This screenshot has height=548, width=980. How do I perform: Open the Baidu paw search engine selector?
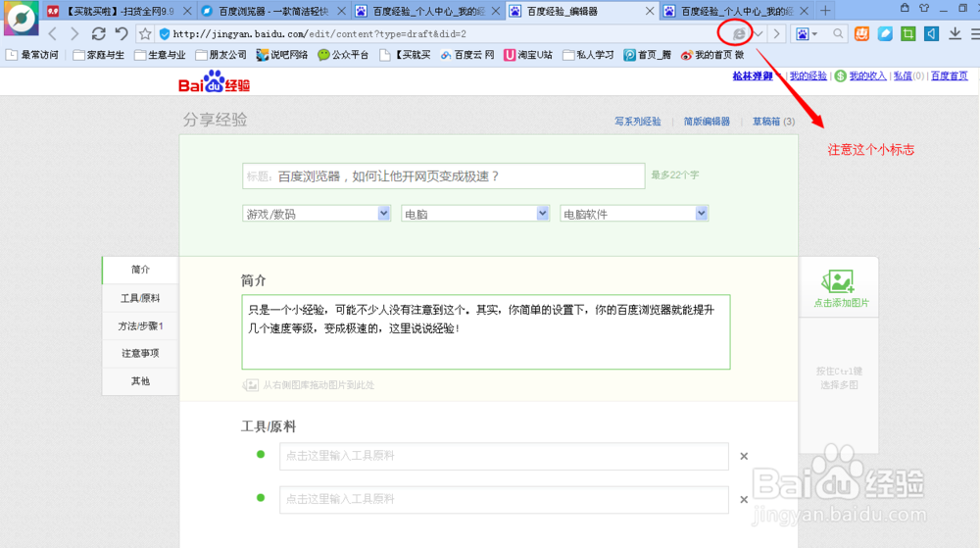807,33
